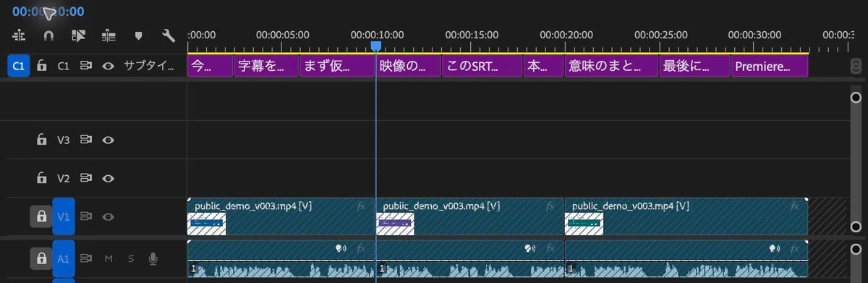Click the blue playhead handle on the ruler
868x283 pixels.
pyautogui.click(x=375, y=46)
